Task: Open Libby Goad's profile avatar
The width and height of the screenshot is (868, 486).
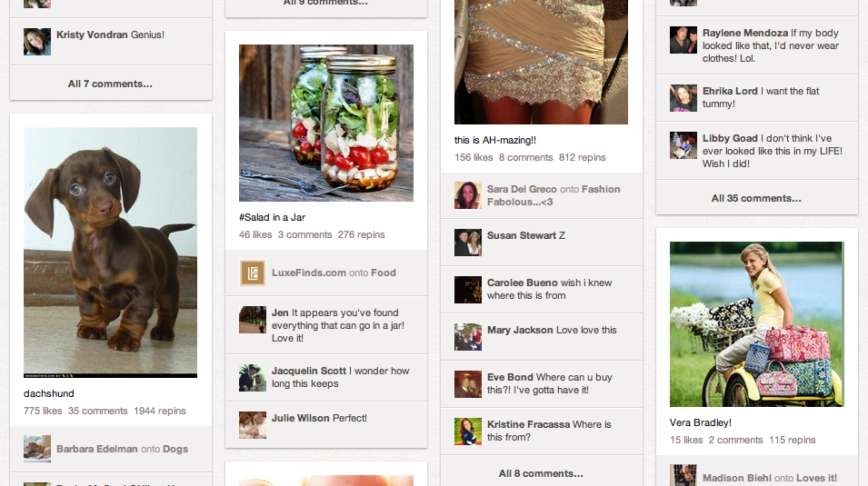Action: pyautogui.click(x=683, y=145)
